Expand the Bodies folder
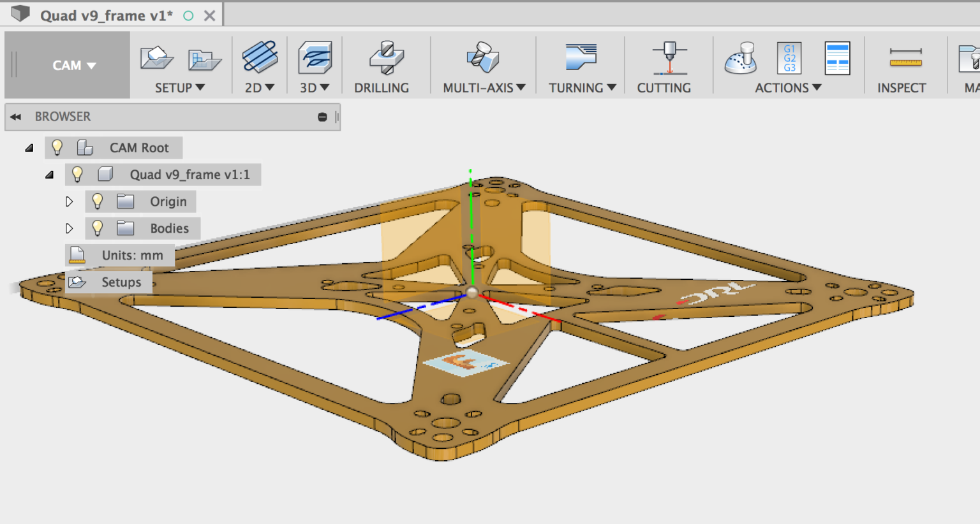This screenshot has width=980, height=524. pyautogui.click(x=70, y=228)
